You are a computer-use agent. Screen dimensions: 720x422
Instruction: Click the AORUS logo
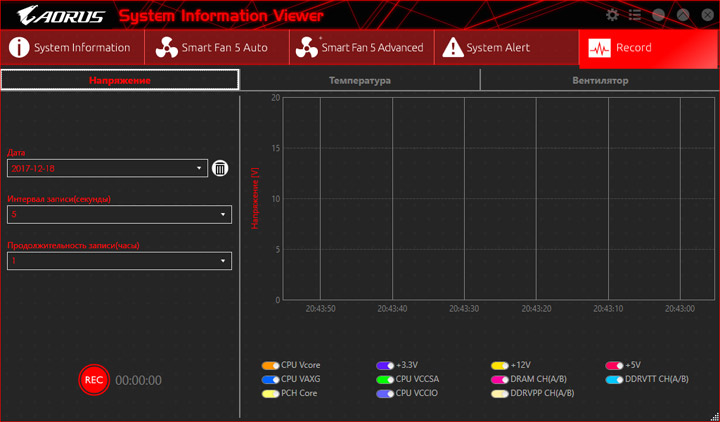coord(61,16)
